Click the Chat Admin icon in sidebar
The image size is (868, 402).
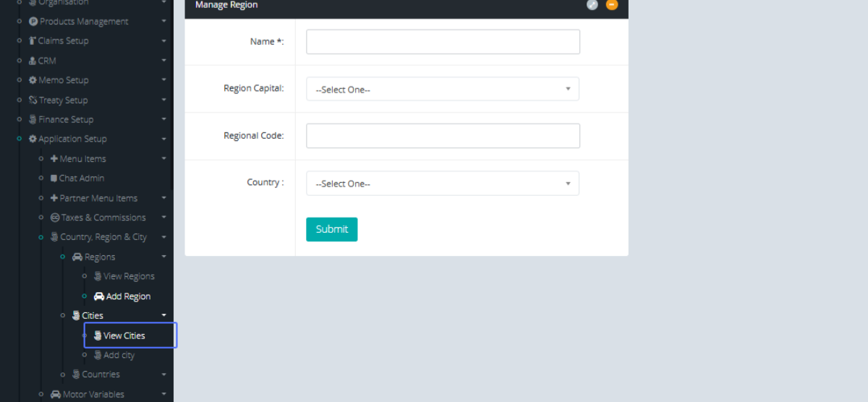click(x=54, y=178)
